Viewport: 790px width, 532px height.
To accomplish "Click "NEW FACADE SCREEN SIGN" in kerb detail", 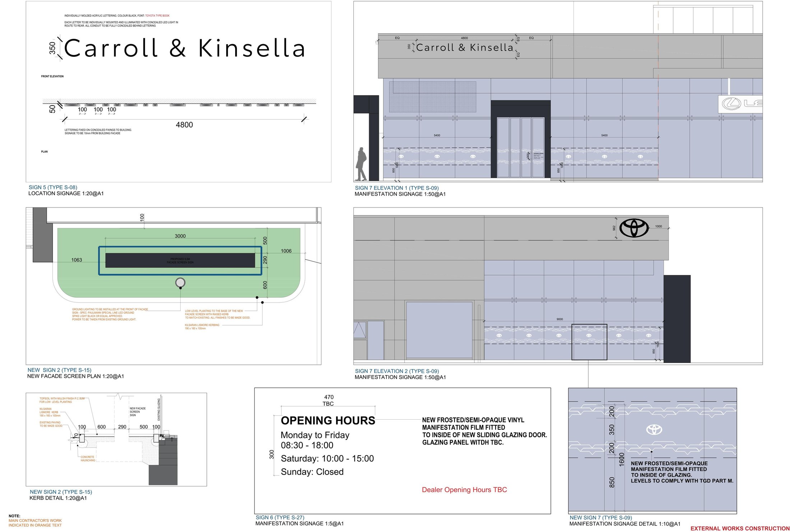I will (x=138, y=412).
